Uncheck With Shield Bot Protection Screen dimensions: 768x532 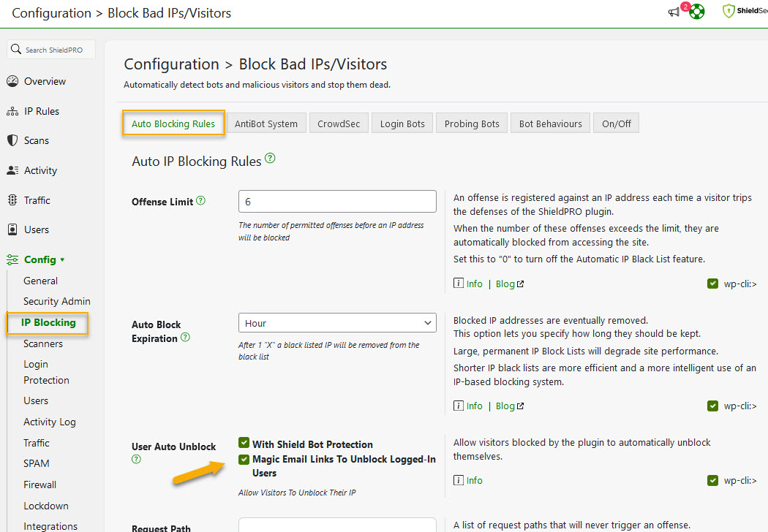click(244, 443)
